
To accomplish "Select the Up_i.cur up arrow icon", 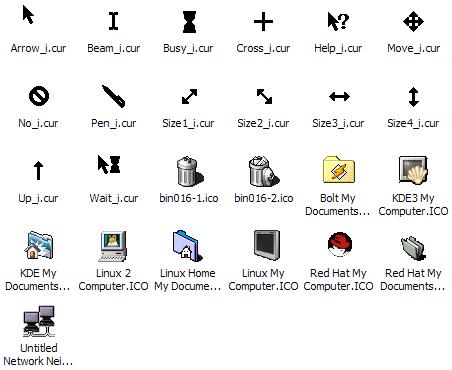I will point(38,170).
